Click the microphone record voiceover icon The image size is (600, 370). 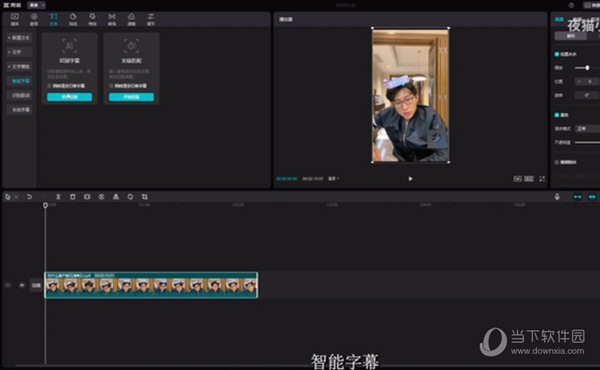[x=557, y=197]
